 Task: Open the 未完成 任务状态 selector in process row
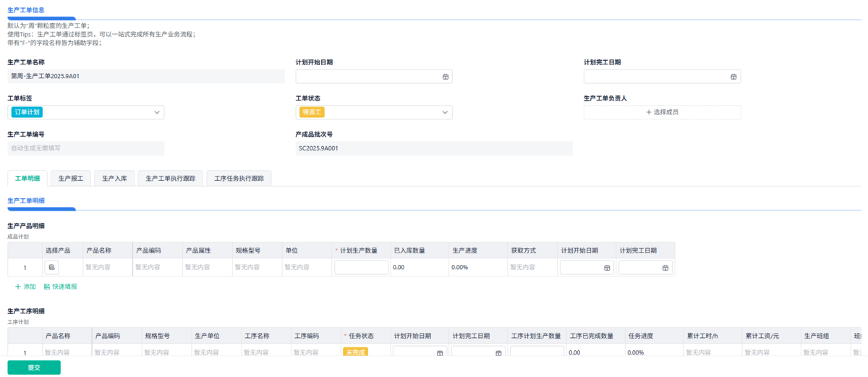(355, 352)
